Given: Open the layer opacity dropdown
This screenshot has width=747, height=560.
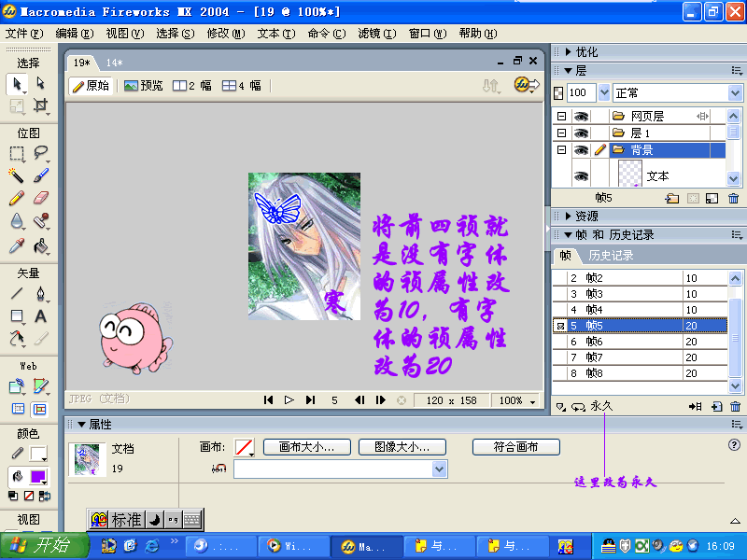Looking at the screenshot, I should (604, 92).
